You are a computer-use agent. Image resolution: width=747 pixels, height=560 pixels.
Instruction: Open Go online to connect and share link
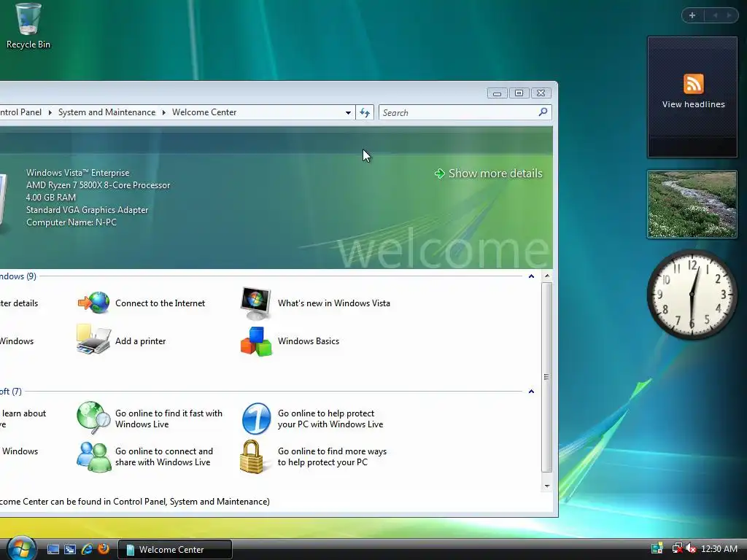tap(164, 456)
